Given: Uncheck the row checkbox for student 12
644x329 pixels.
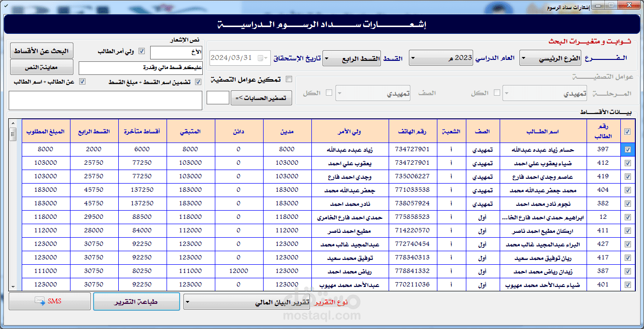Looking at the screenshot, I should pyautogui.click(x=627, y=217).
